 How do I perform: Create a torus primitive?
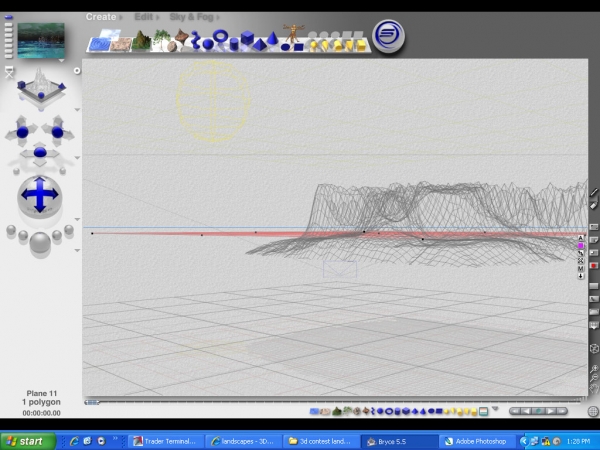tap(220, 36)
